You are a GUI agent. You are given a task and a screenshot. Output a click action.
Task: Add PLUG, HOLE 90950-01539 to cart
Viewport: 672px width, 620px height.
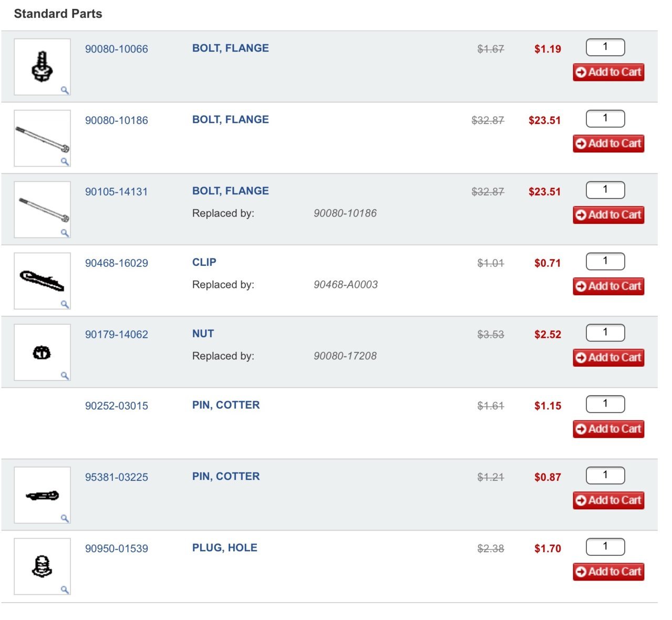coord(608,572)
